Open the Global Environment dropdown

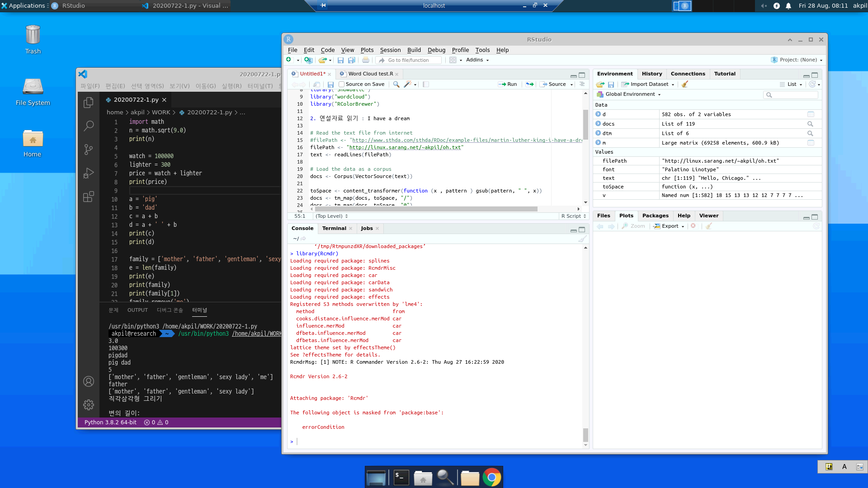coord(630,94)
